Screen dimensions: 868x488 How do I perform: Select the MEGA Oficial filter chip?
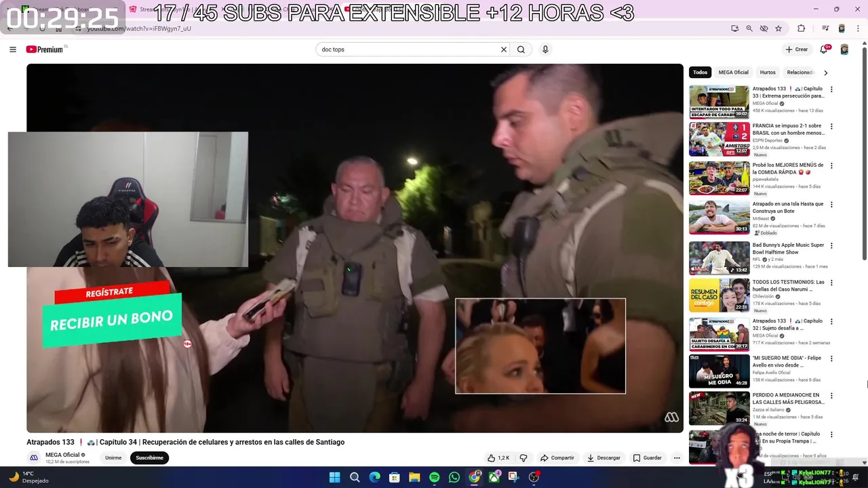click(733, 73)
